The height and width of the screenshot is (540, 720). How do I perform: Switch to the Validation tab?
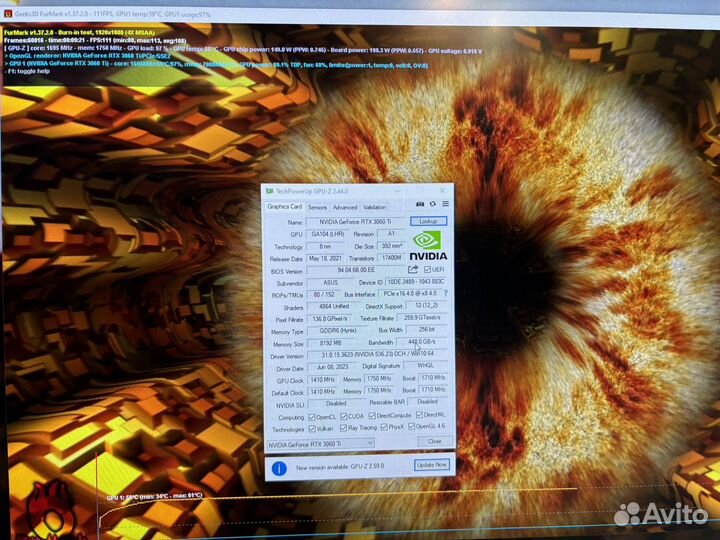[x=375, y=208]
